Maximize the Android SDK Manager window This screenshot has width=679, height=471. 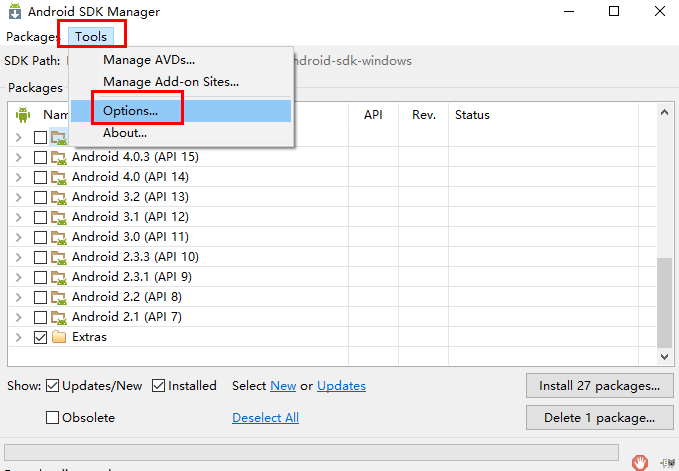[614, 11]
